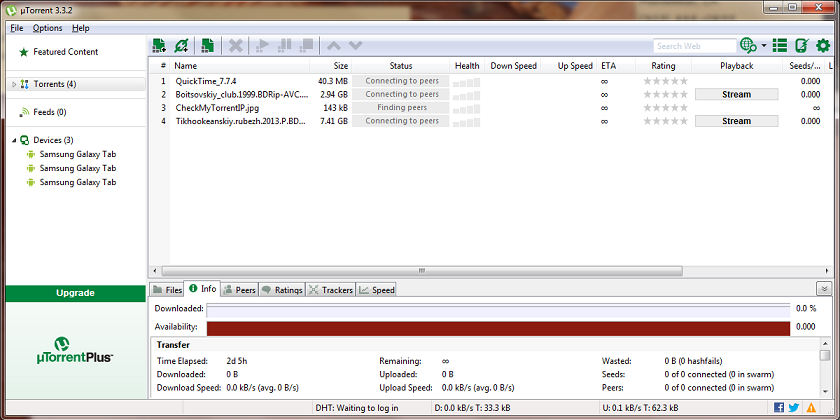This screenshot has height=420, width=840.
Task: Toggle the list view layout icon
Action: tap(779, 46)
